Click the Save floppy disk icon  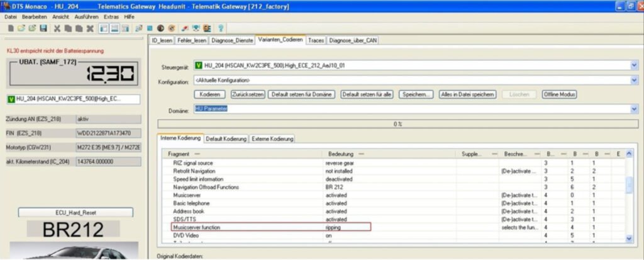(43, 28)
